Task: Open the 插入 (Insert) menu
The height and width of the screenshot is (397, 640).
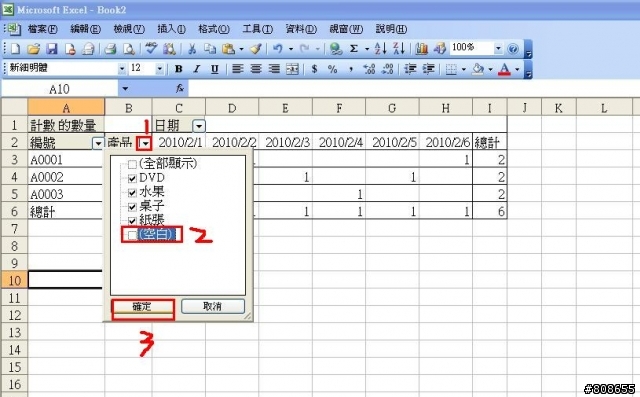Action: [x=171, y=29]
